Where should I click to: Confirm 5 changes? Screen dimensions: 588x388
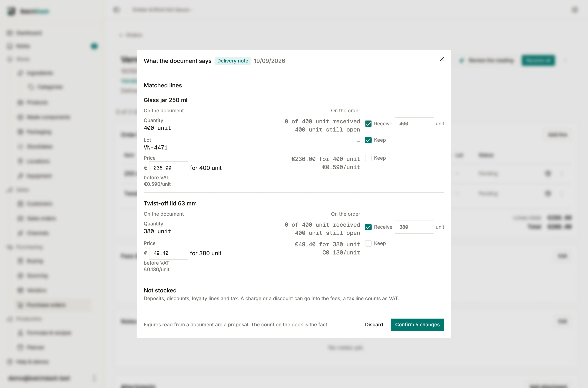417,325
